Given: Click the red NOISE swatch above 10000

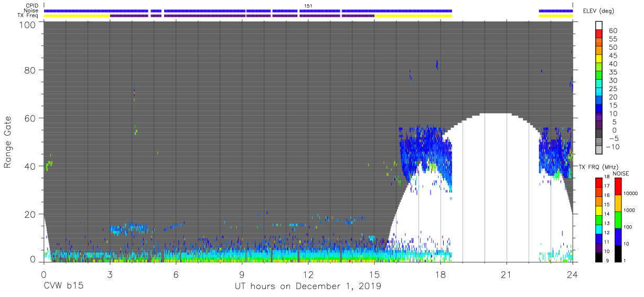Looking at the screenshot, I should coord(618,185).
